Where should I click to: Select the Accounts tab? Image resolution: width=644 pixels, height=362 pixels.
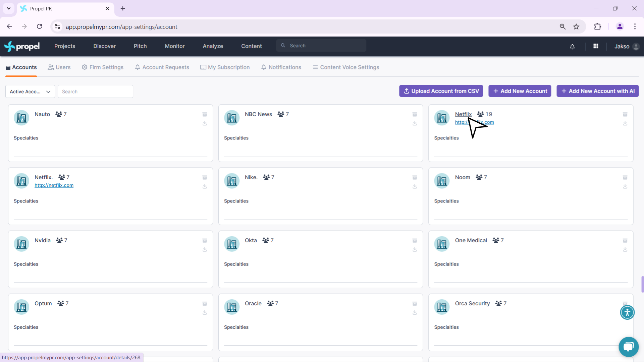click(21, 67)
